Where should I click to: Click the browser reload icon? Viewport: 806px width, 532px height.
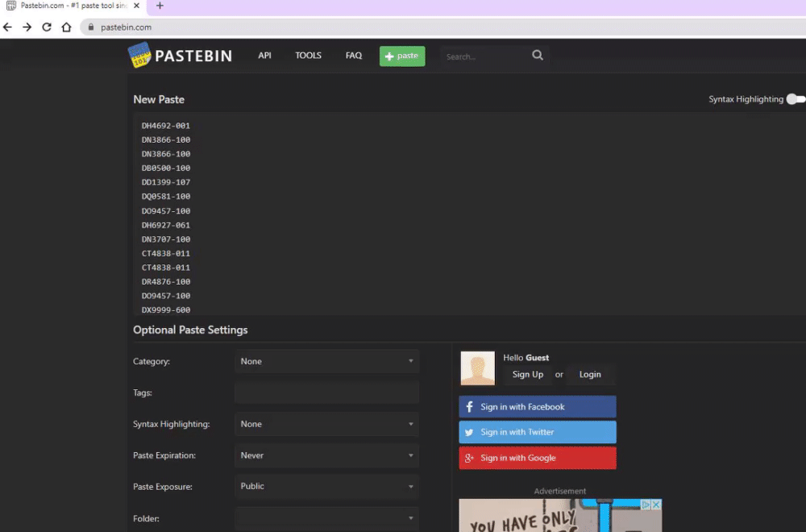pos(47,27)
